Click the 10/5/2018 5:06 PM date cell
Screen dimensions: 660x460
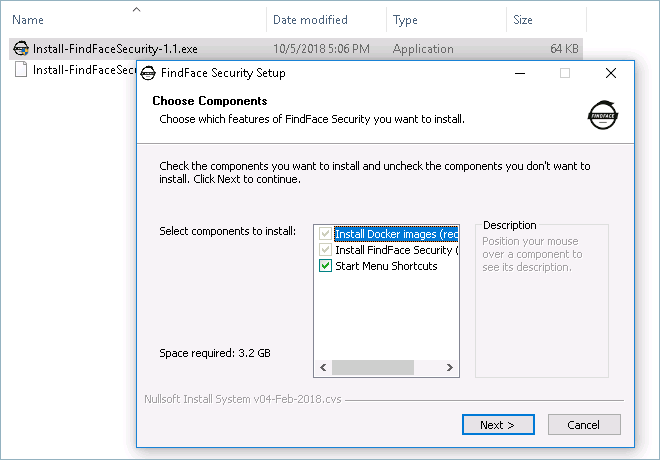coord(321,49)
